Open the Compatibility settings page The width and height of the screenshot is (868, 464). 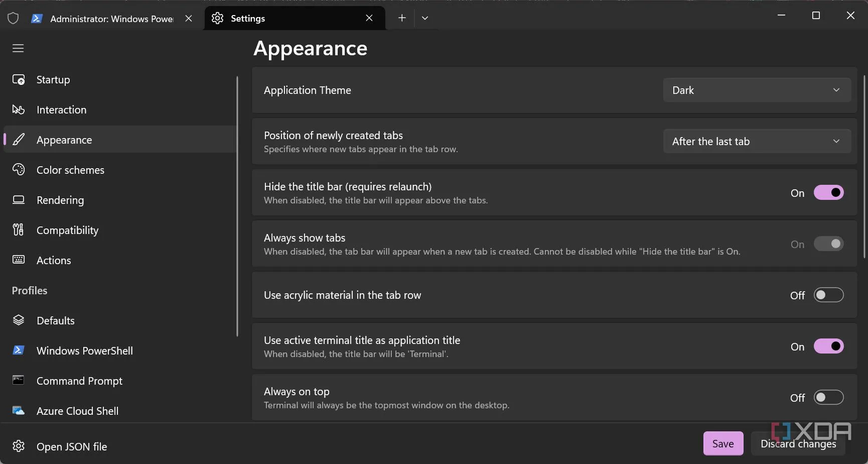pyautogui.click(x=119, y=230)
